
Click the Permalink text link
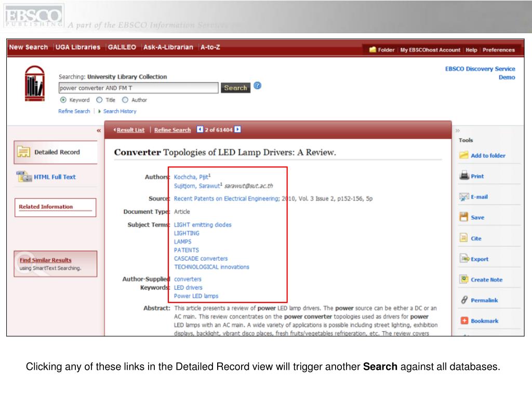tap(484, 300)
